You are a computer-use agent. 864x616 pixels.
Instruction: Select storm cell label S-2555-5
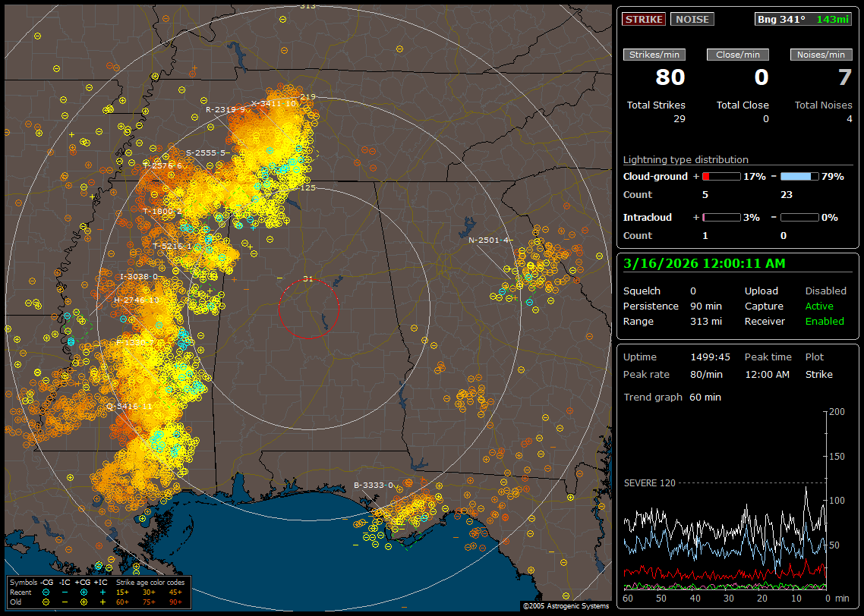[x=207, y=153]
